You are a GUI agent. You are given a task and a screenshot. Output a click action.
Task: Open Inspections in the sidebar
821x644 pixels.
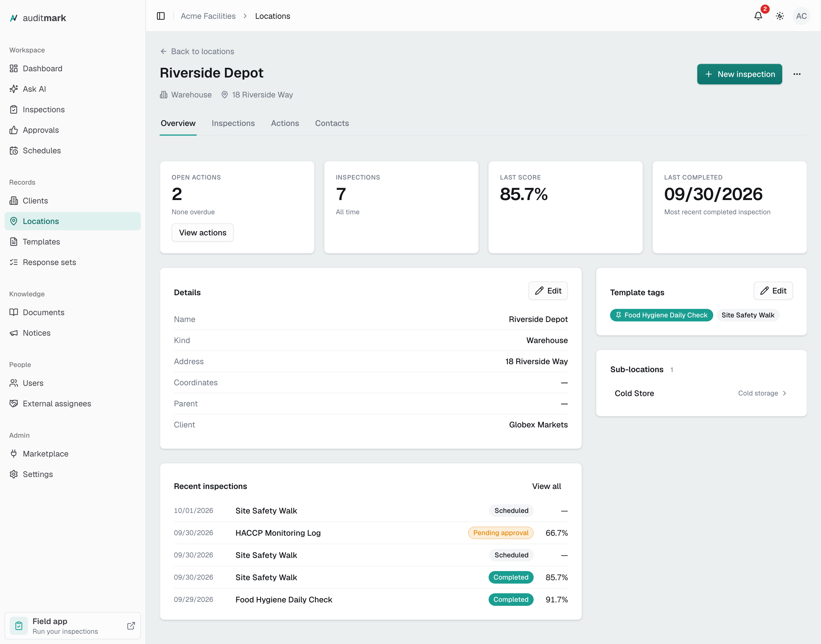point(72,109)
